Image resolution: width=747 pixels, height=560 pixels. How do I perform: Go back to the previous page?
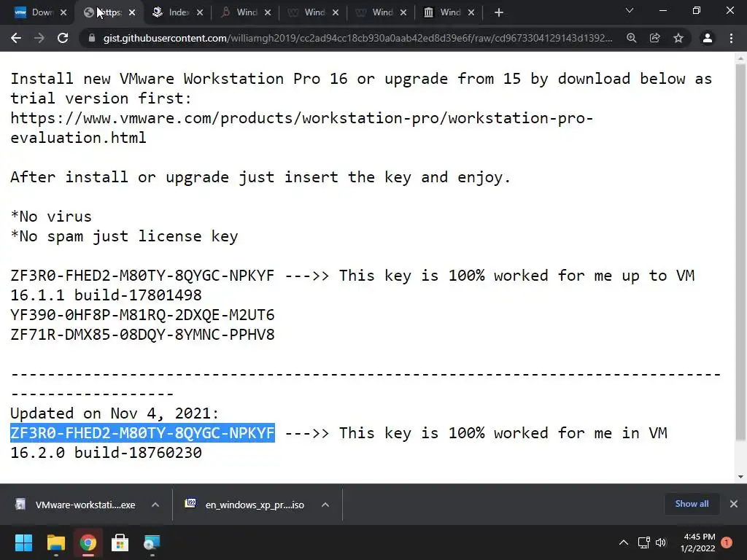16,38
